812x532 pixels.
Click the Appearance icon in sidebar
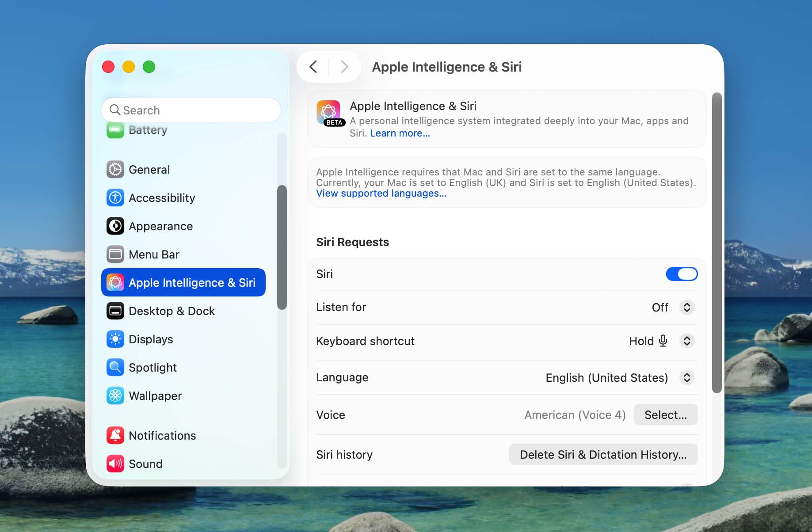click(115, 226)
